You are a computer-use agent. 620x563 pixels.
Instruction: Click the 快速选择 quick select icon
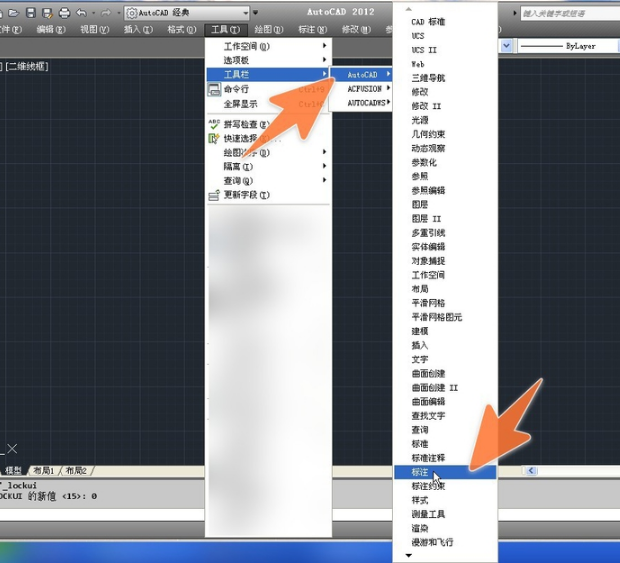(214, 138)
